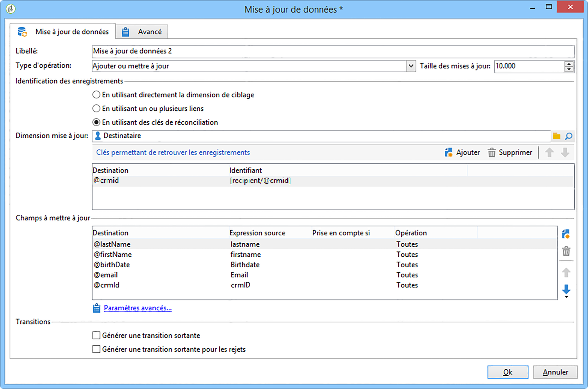
Task: Select targeting dimension radio option
Action: click(x=96, y=95)
